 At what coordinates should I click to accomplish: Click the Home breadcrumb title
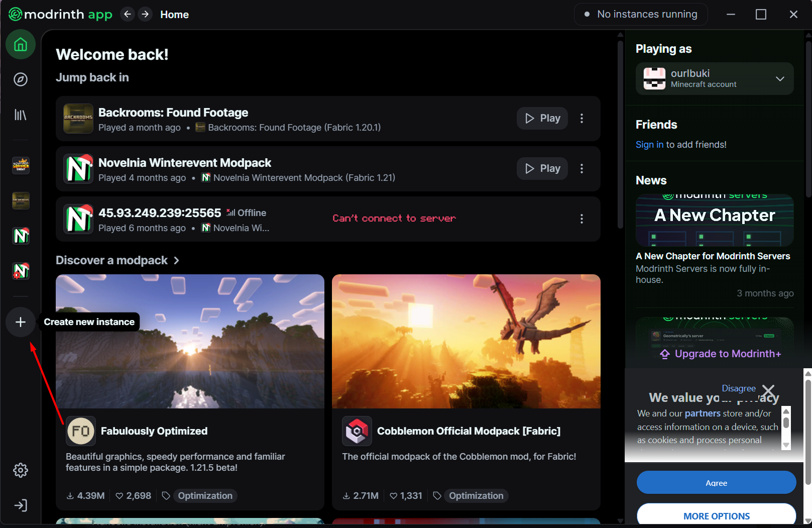point(174,15)
